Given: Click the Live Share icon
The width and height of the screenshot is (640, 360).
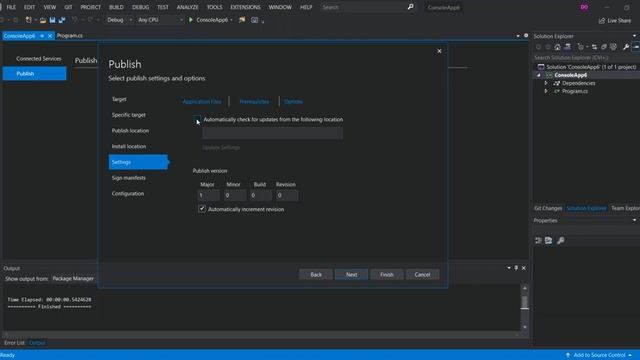Looking at the screenshot, I should click(602, 20).
